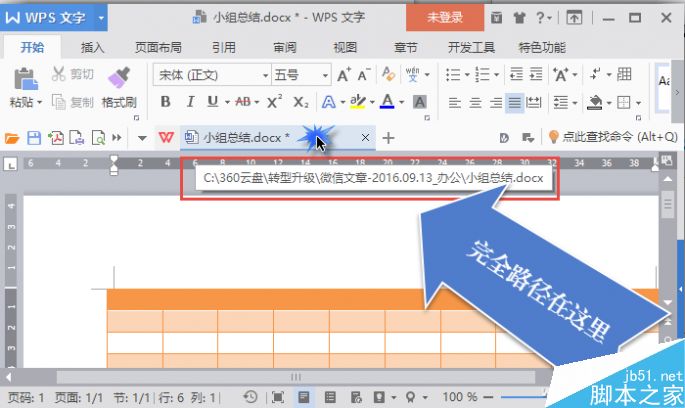Viewport: 685px width, 408px height.
Task: Click the open folder icon
Action: [x=12, y=138]
